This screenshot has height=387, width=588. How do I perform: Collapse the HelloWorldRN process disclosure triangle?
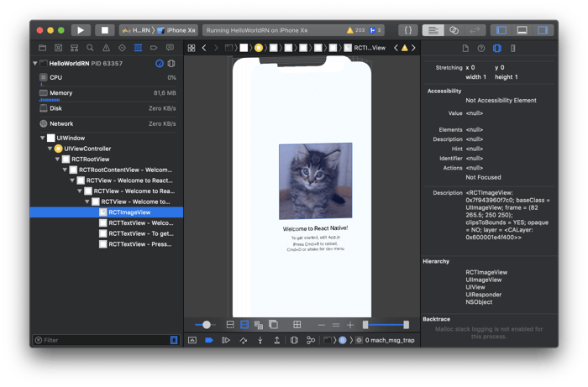35,64
